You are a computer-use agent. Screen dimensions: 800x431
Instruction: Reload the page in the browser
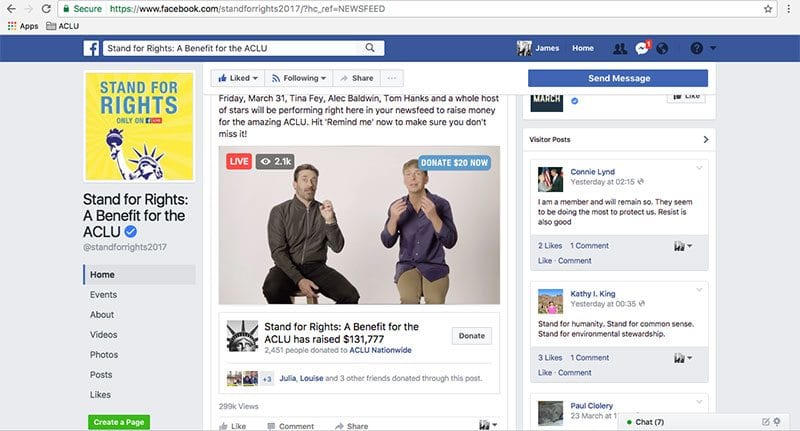(46, 8)
